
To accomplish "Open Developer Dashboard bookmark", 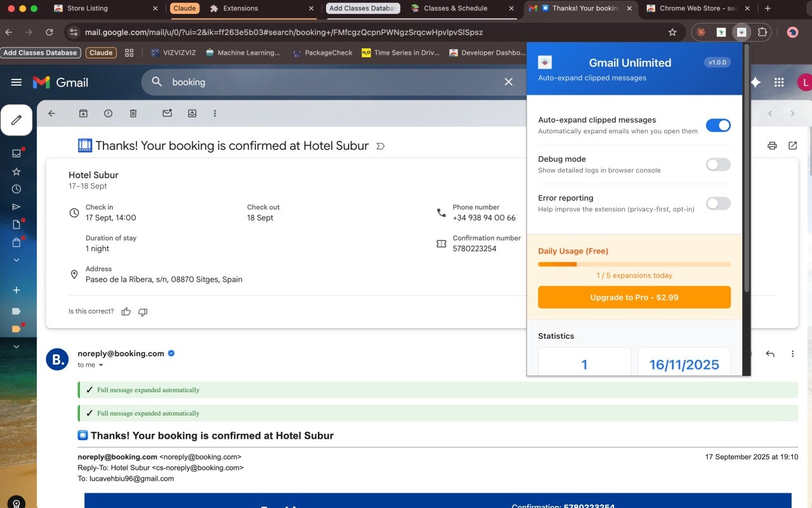I will (x=487, y=53).
